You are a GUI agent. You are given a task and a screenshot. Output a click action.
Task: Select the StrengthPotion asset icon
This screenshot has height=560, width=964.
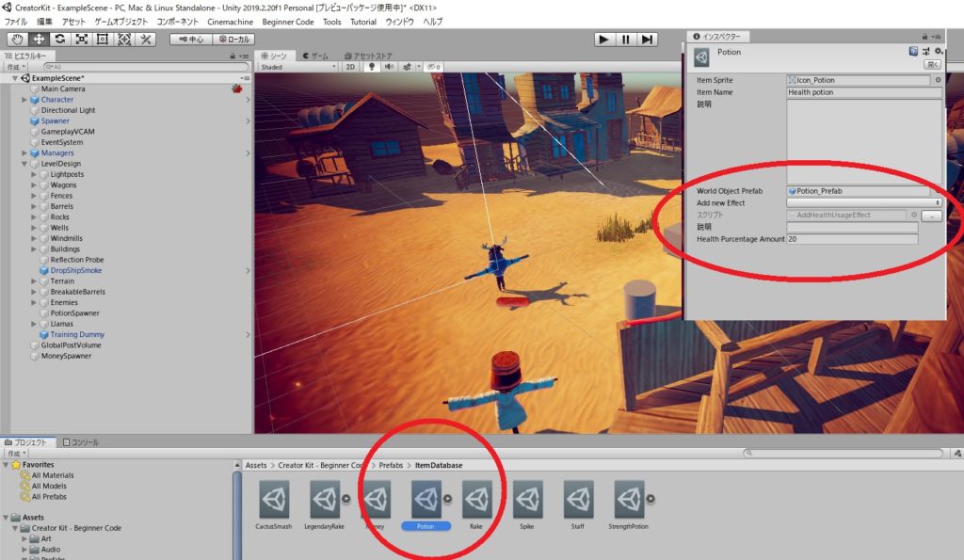pos(628,499)
